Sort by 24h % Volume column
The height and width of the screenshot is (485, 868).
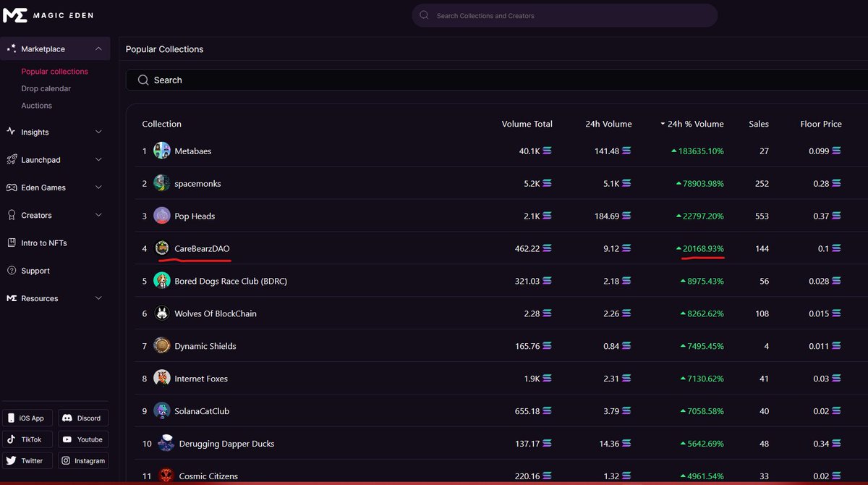point(692,124)
